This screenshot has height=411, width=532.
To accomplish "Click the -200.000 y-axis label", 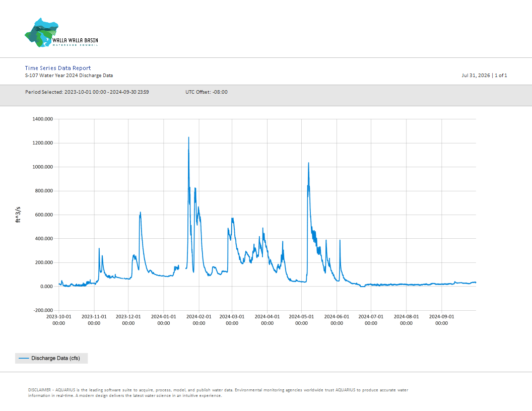I will 43,310.
